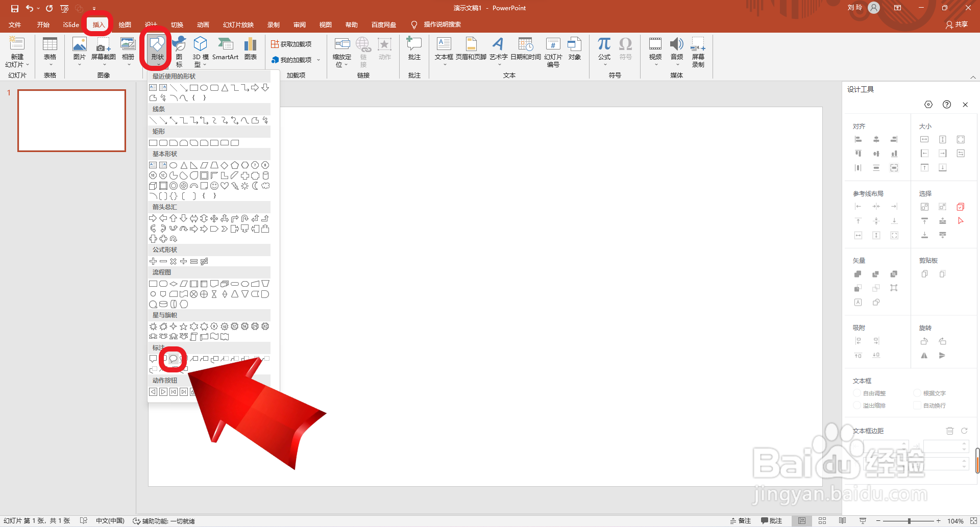Screen dimensions: 980x527
Task: Switch to normal view in status bar
Action: [802, 521]
